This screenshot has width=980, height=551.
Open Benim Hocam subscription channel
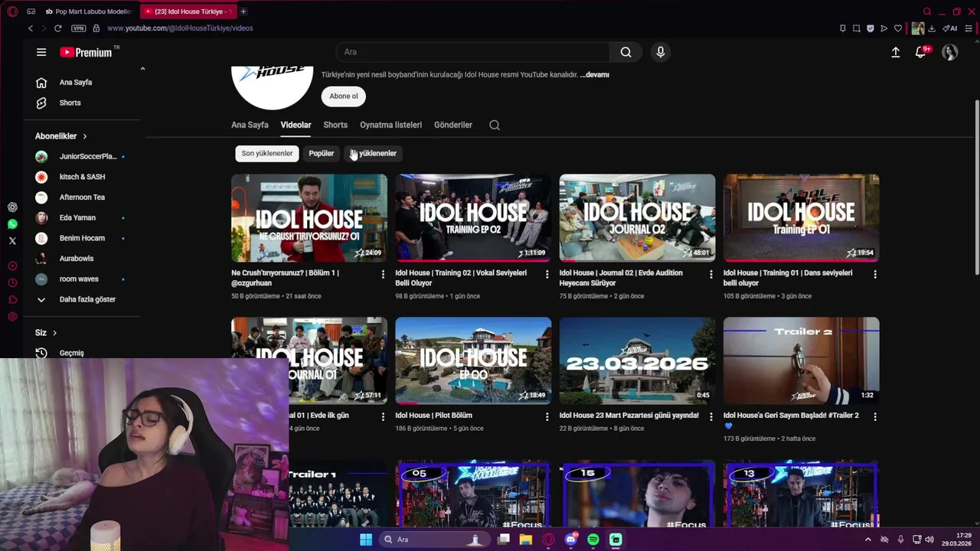82,238
